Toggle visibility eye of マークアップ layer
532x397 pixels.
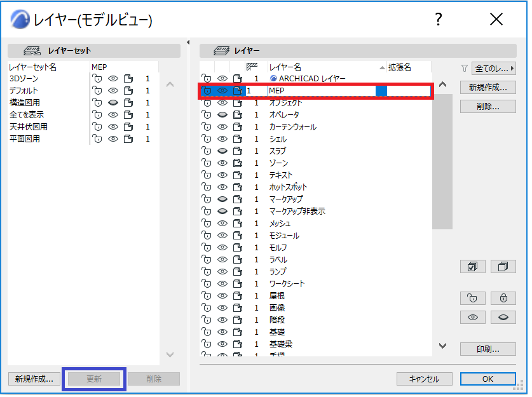224,200
